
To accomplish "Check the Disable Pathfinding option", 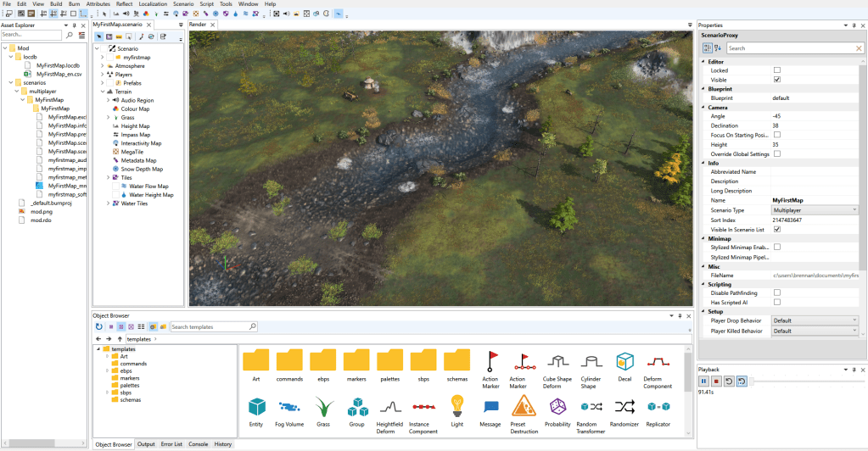I will [777, 292].
